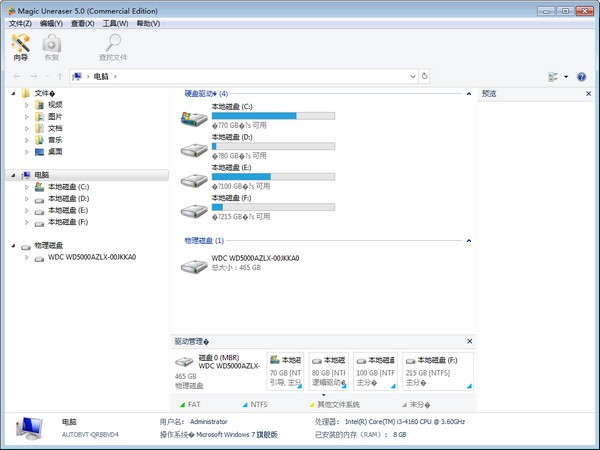Viewport: 600px width, 450px height.
Task: Select 音乐 folder in tree
Action: (55, 140)
